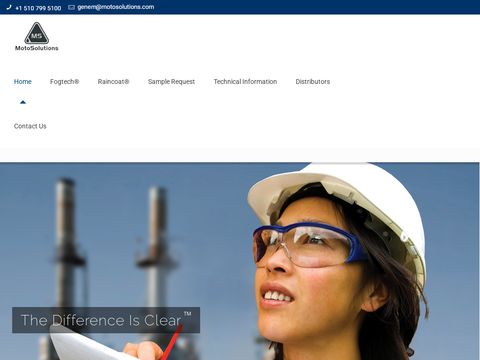Open the Sample Request page
The image size is (480, 360).
[x=171, y=82]
